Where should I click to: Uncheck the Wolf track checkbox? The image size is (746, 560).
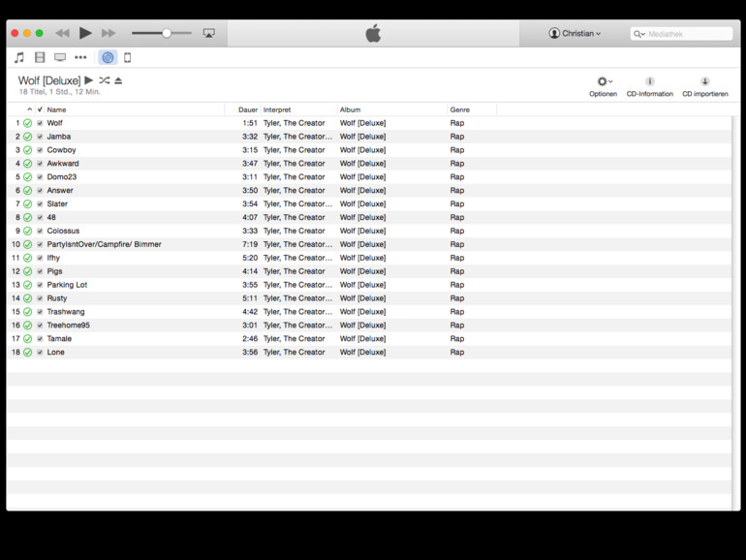(40, 123)
